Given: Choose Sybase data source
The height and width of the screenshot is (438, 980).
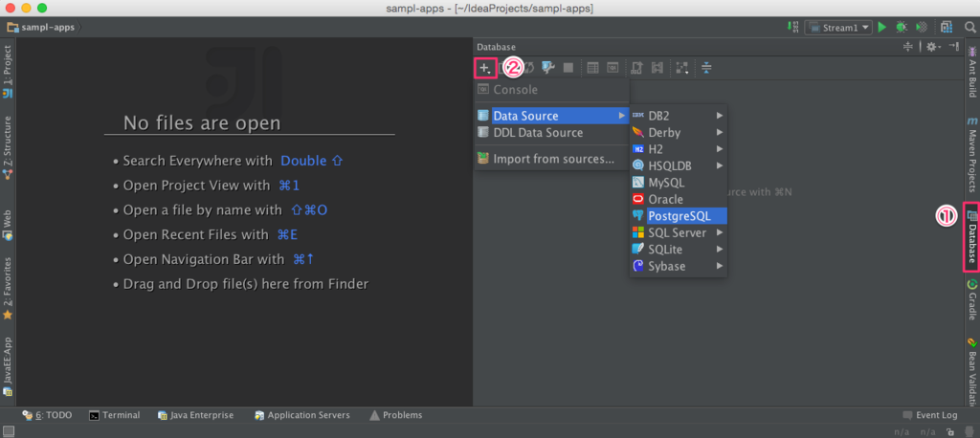Looking at the screenshot, I should click(679, 266).
